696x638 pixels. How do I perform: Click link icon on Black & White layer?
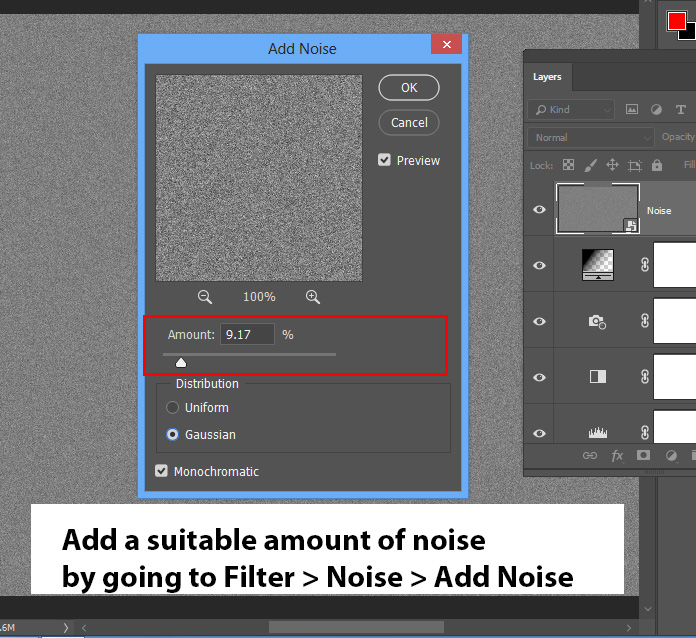[x=645, y=377]
